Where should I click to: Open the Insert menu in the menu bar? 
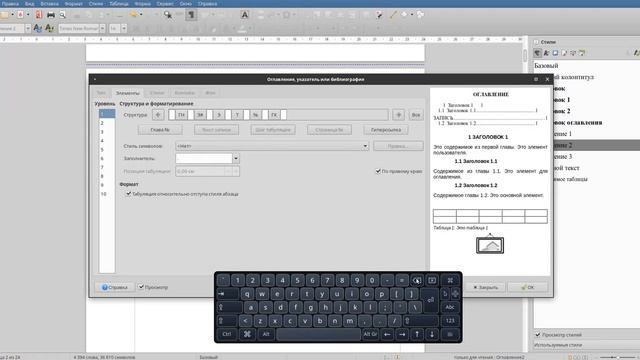pyautogui.click(x=49, y=4)
